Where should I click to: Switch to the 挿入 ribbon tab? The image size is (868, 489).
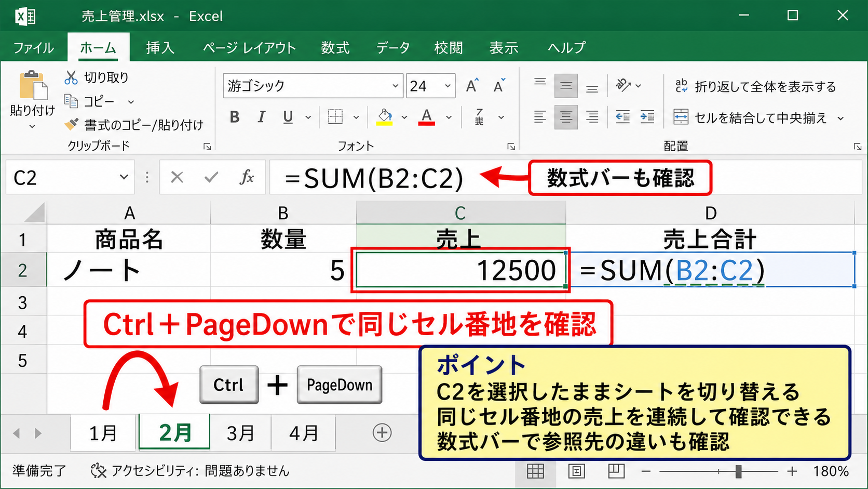pyautogui.click(x=160, y=48)
